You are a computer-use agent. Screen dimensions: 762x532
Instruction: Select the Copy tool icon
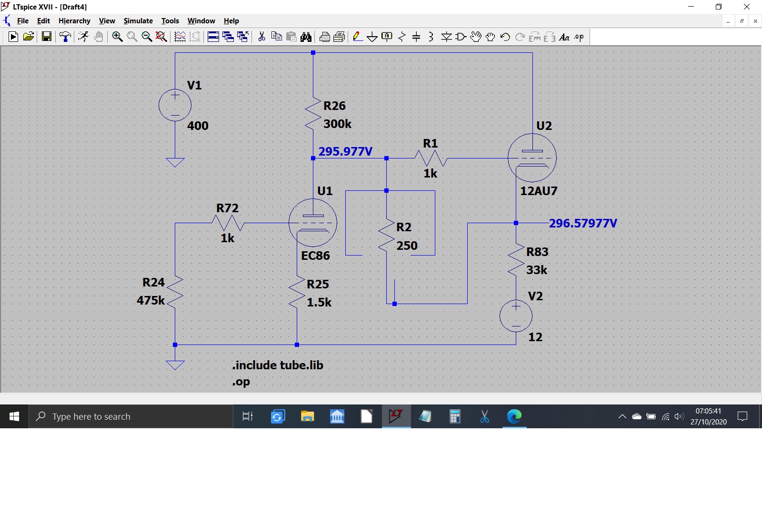coord(276,37)
